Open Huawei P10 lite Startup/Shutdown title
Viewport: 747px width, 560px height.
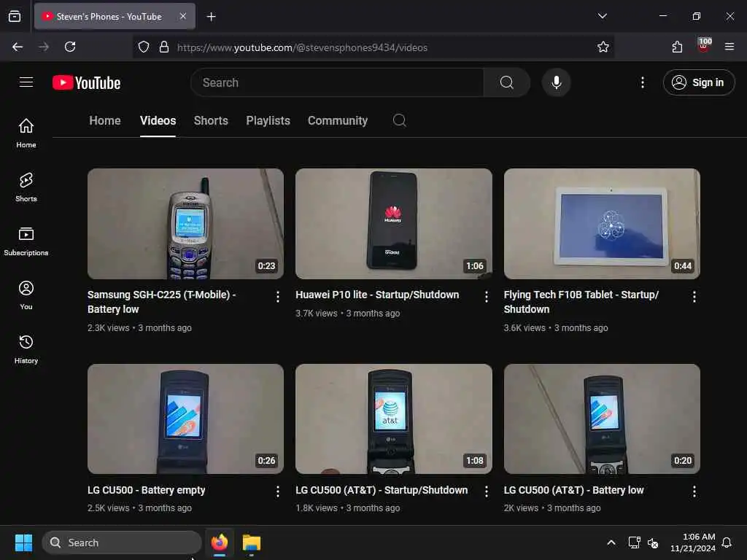click(x=377, y=295)
